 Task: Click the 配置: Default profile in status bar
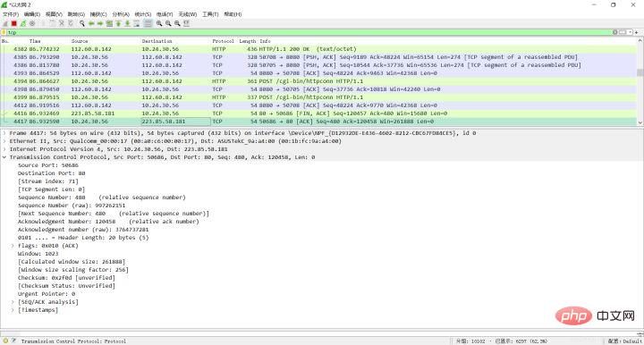pos(624,341)
